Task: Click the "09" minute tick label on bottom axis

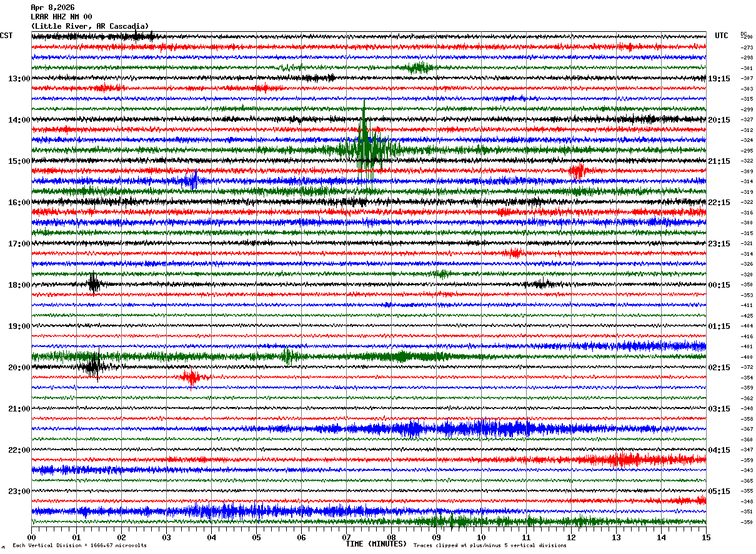Action: point(436,537)
